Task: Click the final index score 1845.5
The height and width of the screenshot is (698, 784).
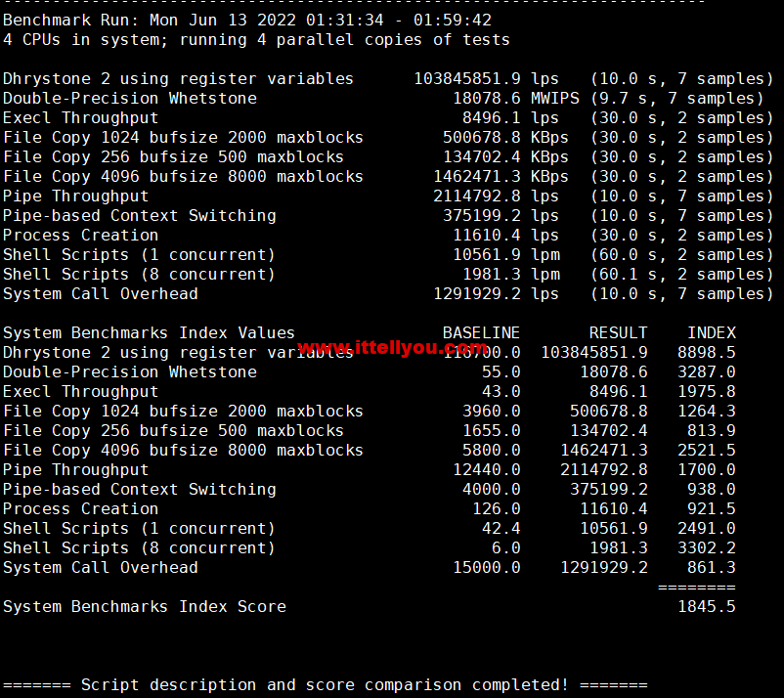Action: (x=706, y=607)
